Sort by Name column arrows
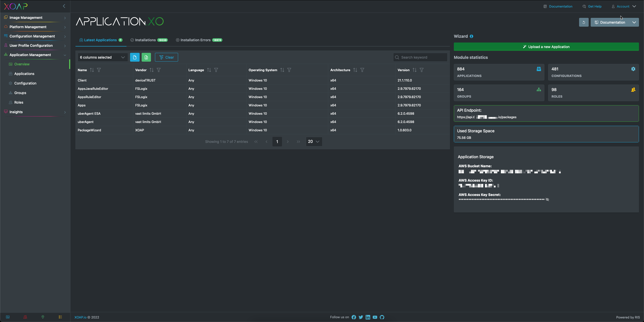The height and width of the screenshot is (322, 644). click(x=92, y=70)
